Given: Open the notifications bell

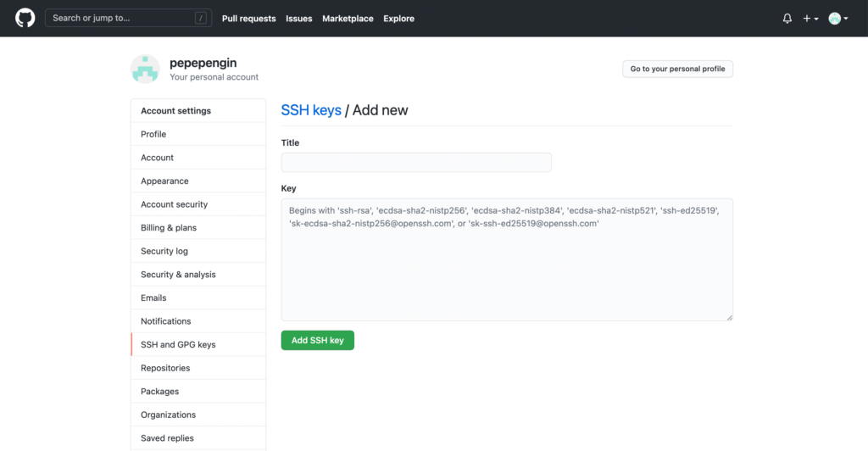Looking at the screenshot, I should [787, 19].
